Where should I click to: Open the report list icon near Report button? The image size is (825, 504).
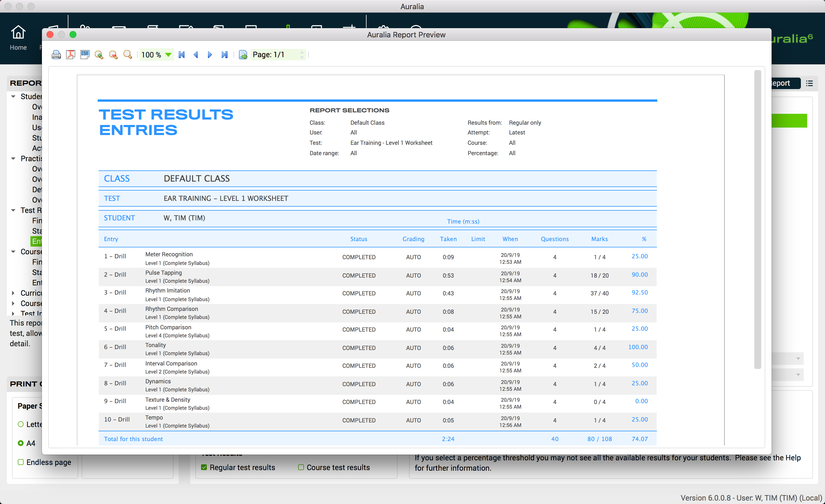click(809, 83)
